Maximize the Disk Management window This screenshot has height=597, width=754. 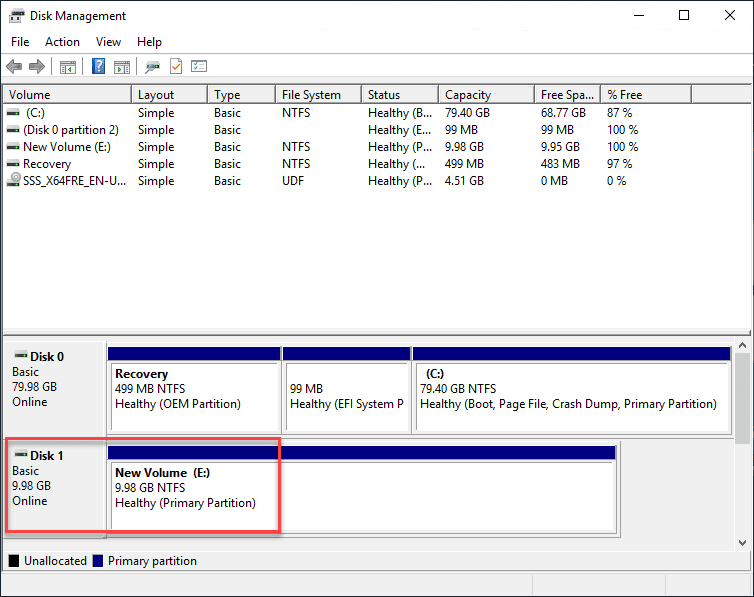[x=684, y=15]
